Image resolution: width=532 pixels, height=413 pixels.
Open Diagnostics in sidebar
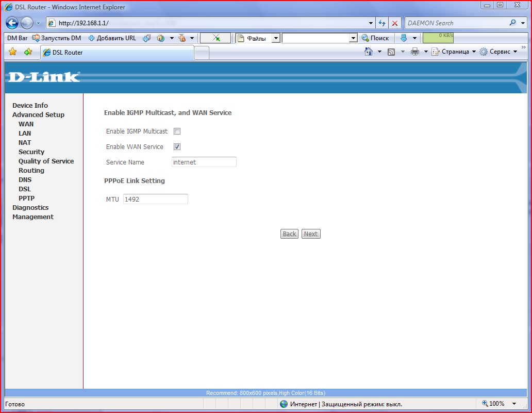30,207
